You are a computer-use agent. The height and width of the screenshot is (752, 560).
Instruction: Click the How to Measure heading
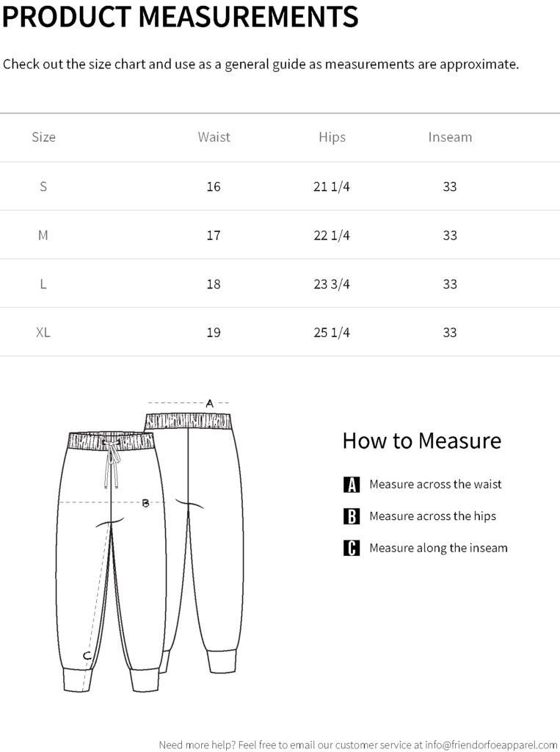(x=421, y=441)
